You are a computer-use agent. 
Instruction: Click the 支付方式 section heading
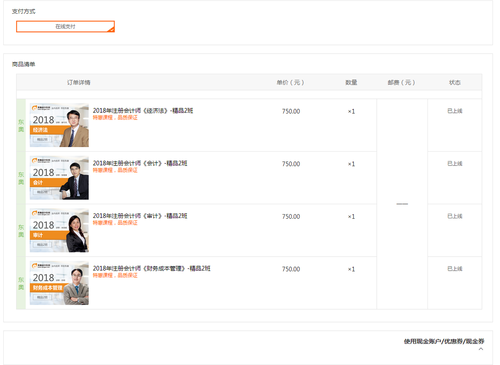[23, 11]
